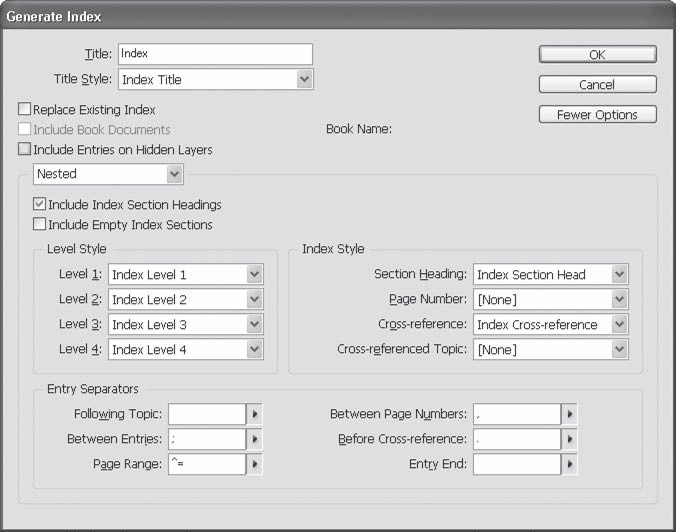The width and height of the screenshot is (676, 532).
Task: Enable Replace Existing Index checkbox
Action: point(25,109)
